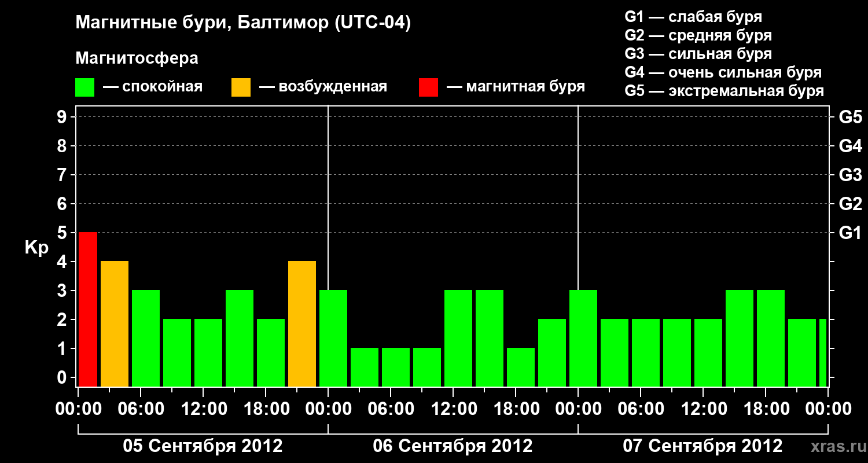Screen dimensions: 868x463
Task: Click the 'Магнитосфера' legend heading
Action: tap(137, 58)
